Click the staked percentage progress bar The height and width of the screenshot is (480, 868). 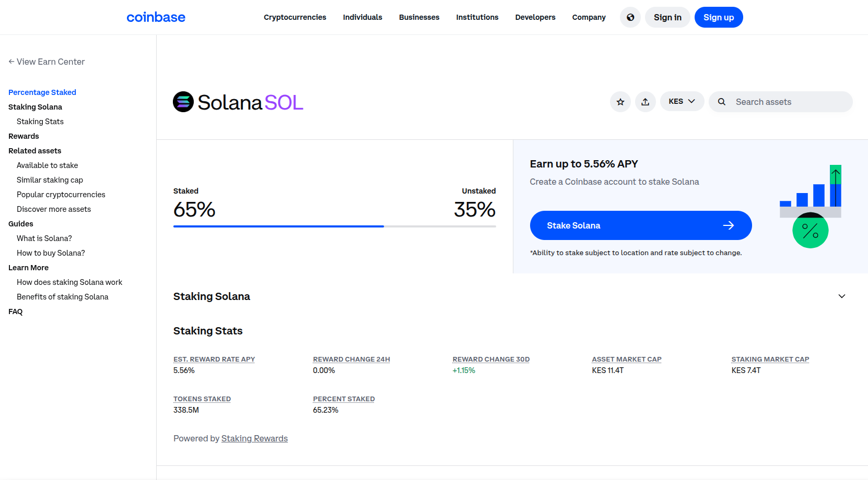tap(278, 226)
